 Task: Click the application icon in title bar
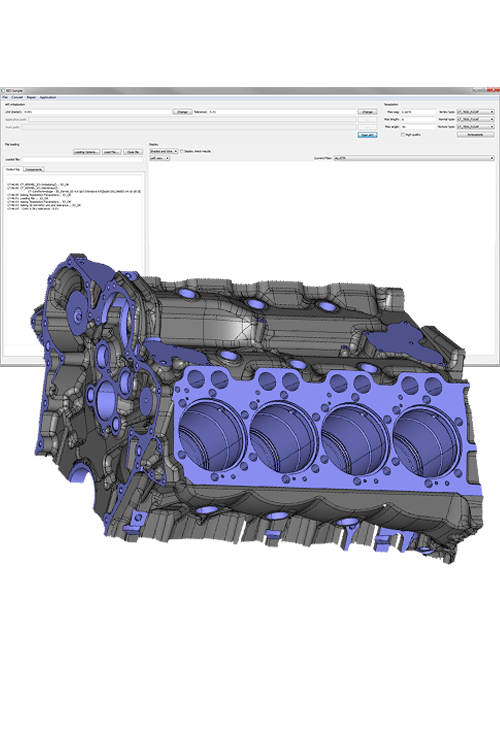tap(2, 91)
